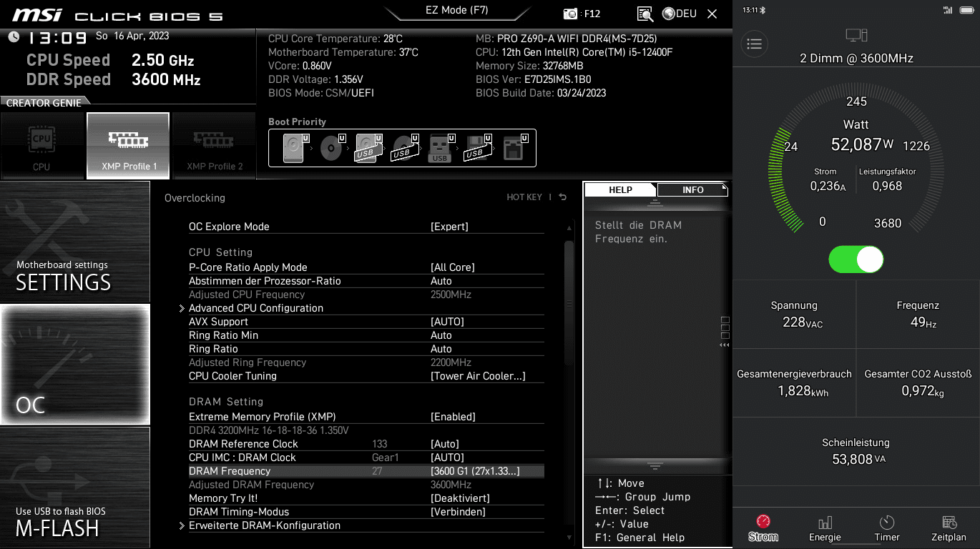Click the USB floppy boot device

click(478, 148)
